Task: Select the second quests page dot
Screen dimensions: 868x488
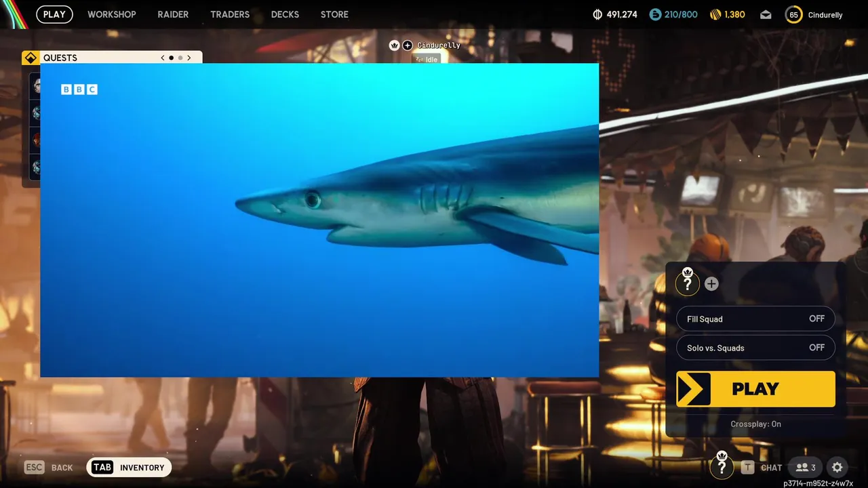Action: 180,58
